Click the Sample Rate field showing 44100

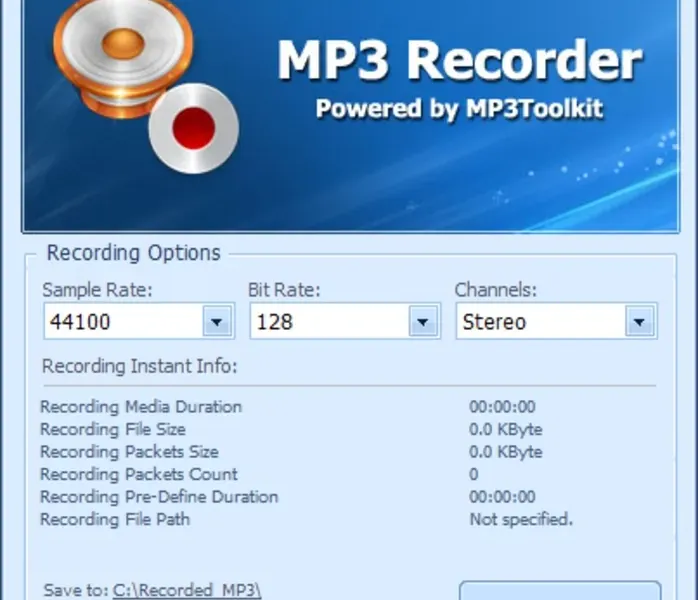139,321
